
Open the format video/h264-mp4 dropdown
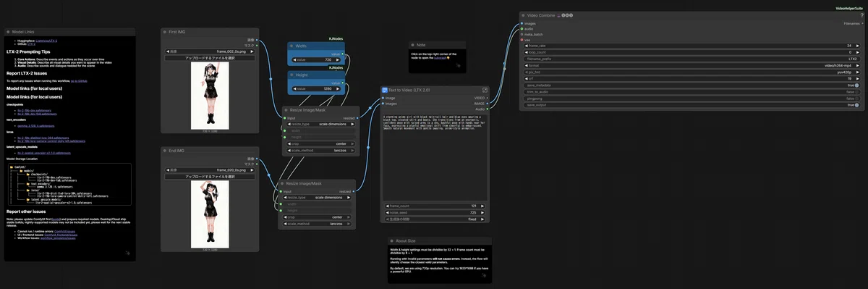coord(691,65)
